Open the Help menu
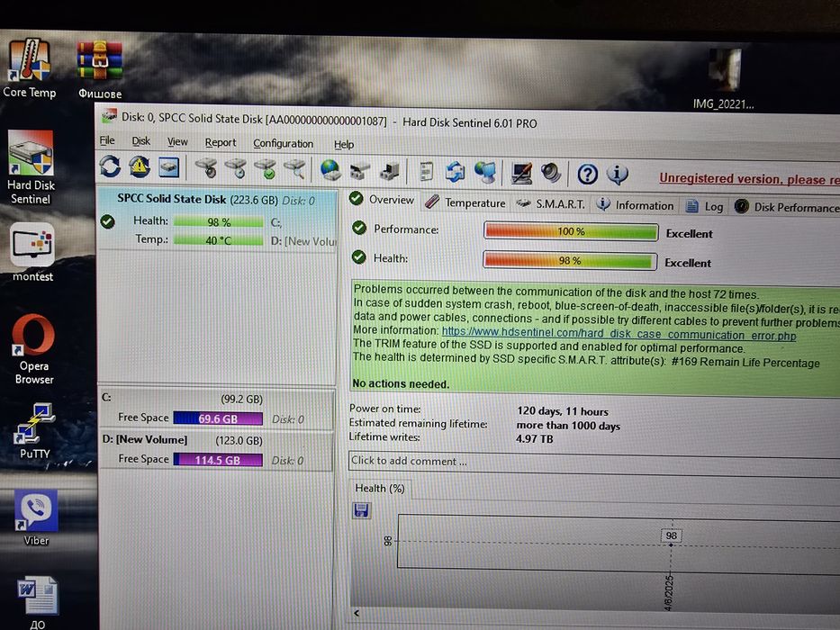The image size is (840, 630). pyautogui.click(x=344, y=145)
